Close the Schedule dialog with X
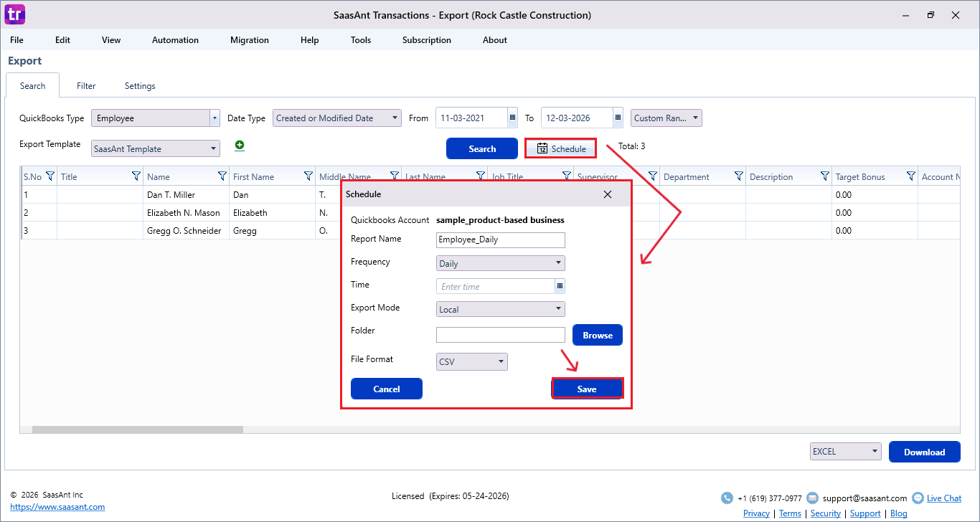Screen dimensions: 980x522 608,194
